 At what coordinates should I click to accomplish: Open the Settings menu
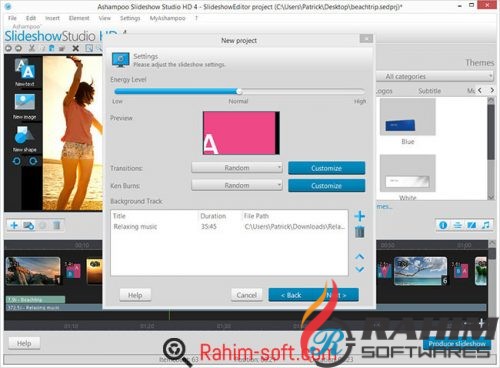click(130, 18)
